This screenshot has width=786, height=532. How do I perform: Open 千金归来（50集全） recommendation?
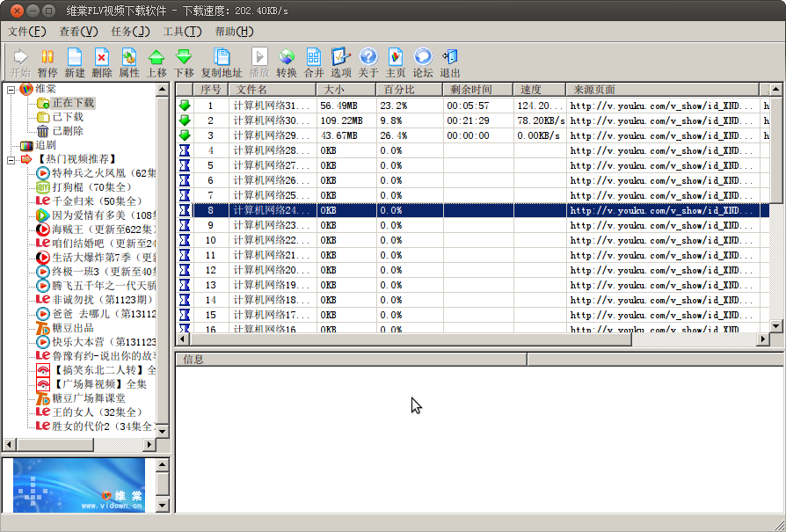point(98,201)
